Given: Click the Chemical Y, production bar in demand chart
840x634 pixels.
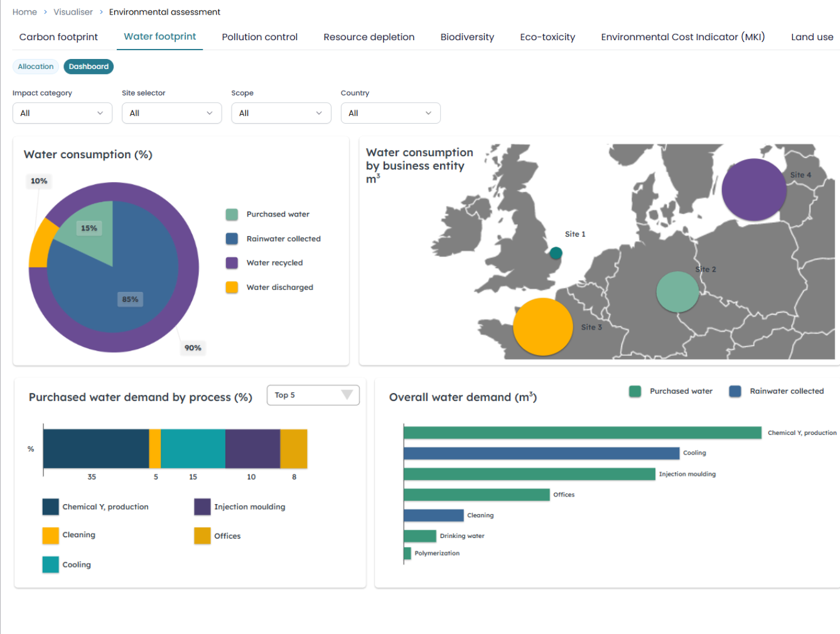Looking at the screenshot, I should (582, 433).
